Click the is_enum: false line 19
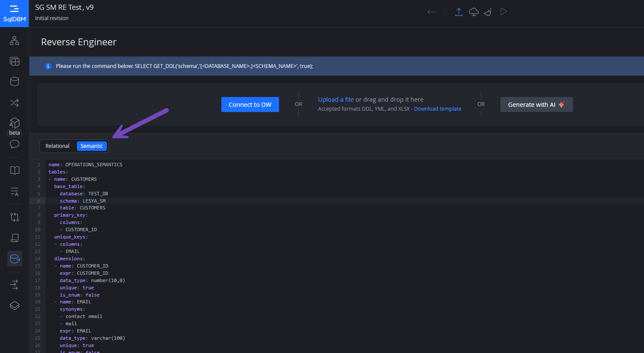Image resolution: width=644 pixels, height=353 pixels. coord(79,295)
